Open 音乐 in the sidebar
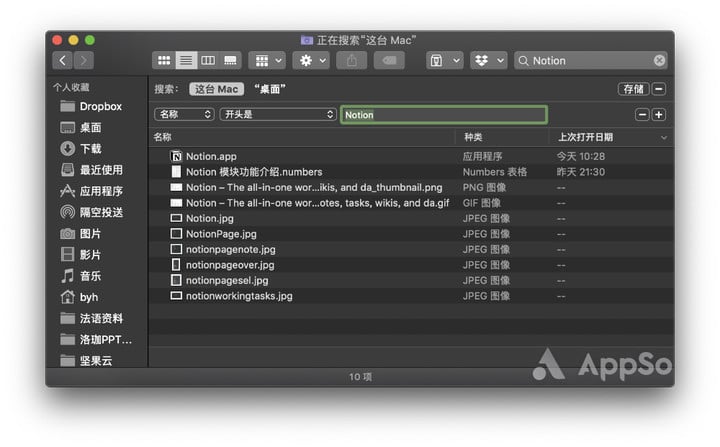Screen dimensions: 720x447 [80, 276]
